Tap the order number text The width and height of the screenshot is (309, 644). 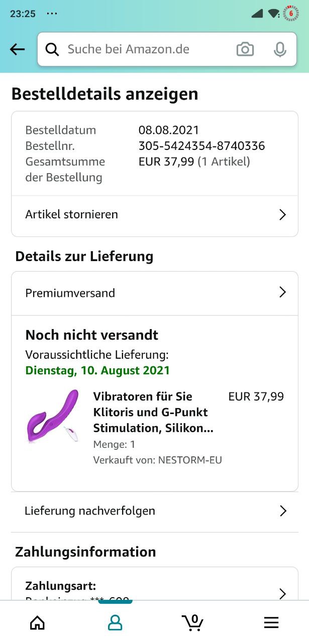coord(201,146)
